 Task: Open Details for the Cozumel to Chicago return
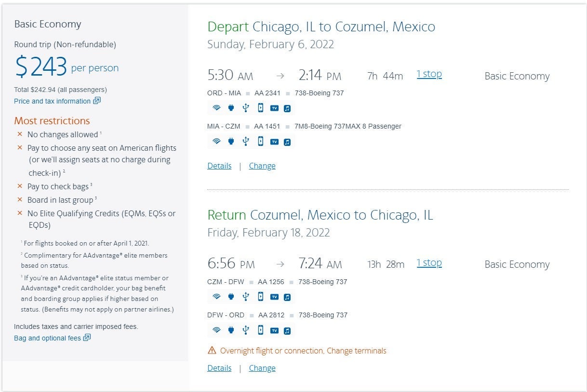coord(219,368)
